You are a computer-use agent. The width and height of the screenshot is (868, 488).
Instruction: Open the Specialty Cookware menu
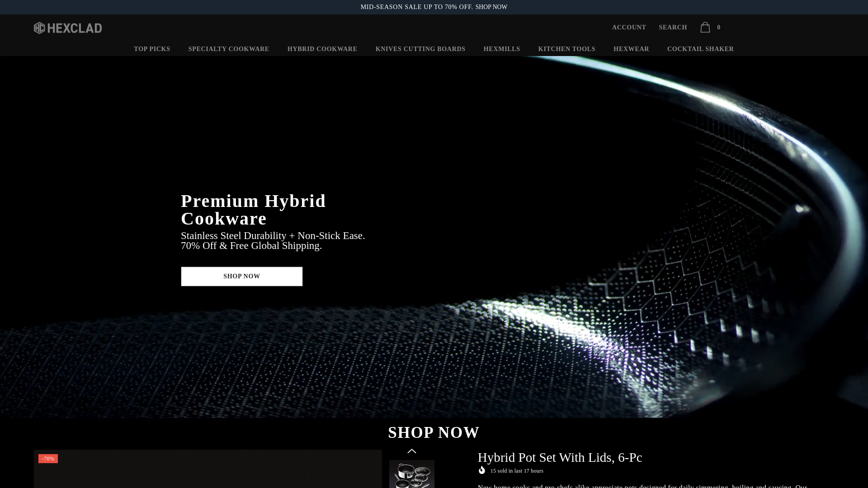(229, 49)
